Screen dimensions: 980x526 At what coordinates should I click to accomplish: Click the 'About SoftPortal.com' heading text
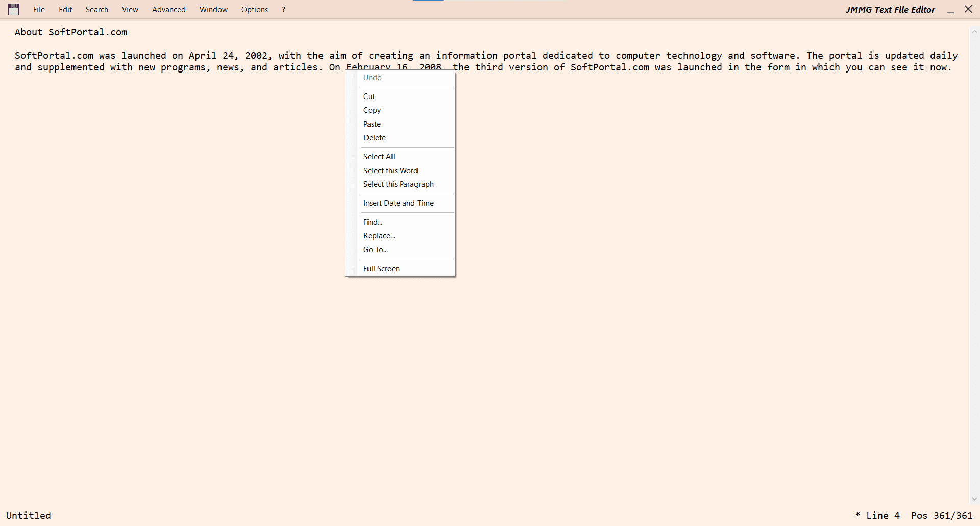click(x=71, y=32)
